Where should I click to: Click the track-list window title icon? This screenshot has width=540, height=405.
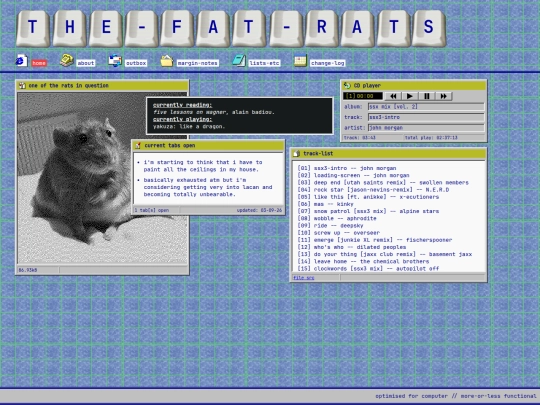coord(297,154)
